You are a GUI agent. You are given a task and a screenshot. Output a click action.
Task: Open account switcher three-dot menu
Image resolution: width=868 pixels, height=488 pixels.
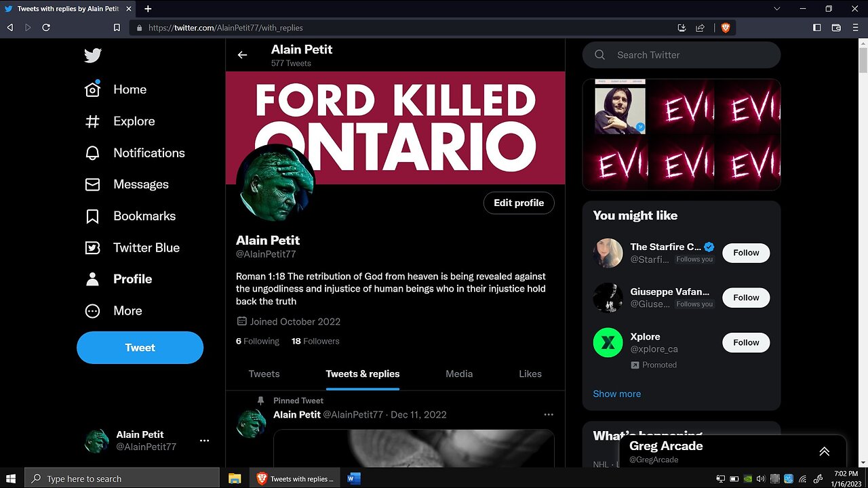coord(204,441)
